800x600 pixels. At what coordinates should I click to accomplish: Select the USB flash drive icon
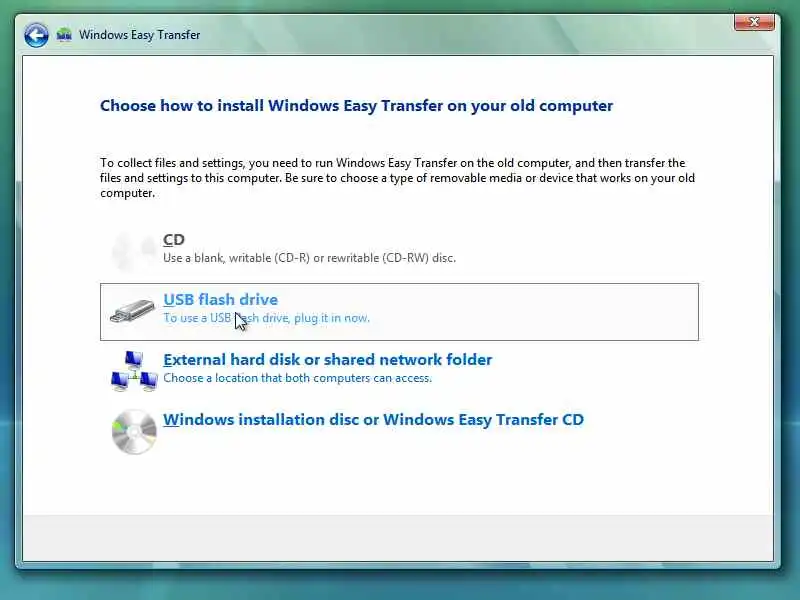pyautogui.click(x=132, y=311)
